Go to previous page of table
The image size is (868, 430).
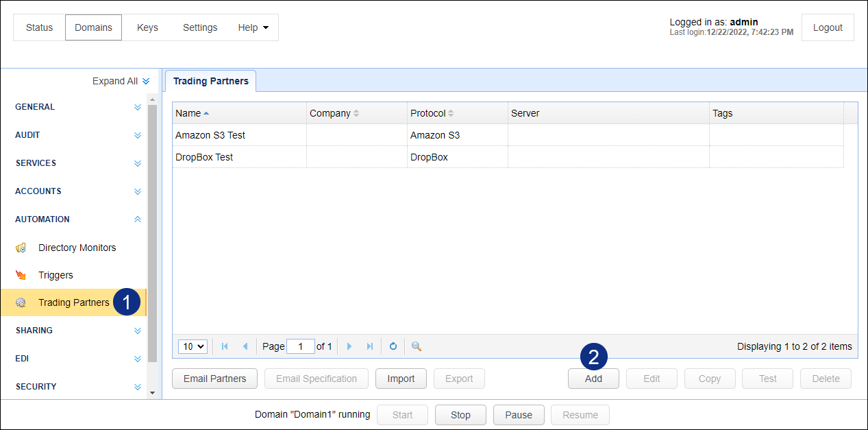[245, 346]
